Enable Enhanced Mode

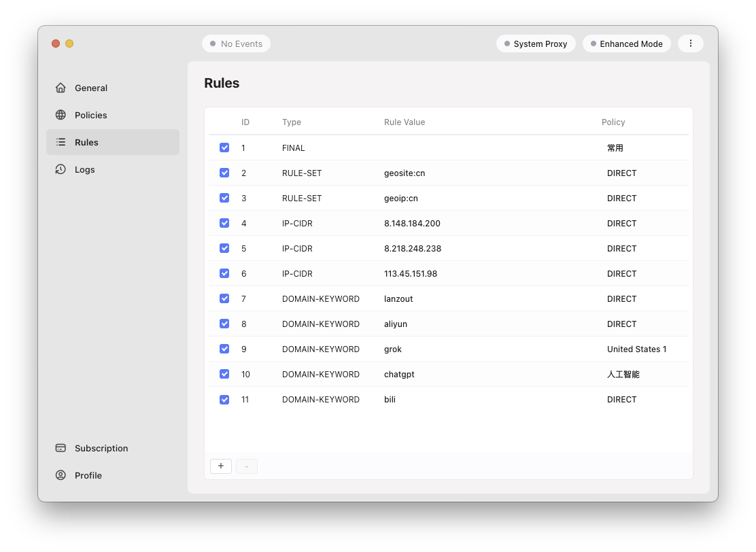pyautogui.click(x=626, y=43)
